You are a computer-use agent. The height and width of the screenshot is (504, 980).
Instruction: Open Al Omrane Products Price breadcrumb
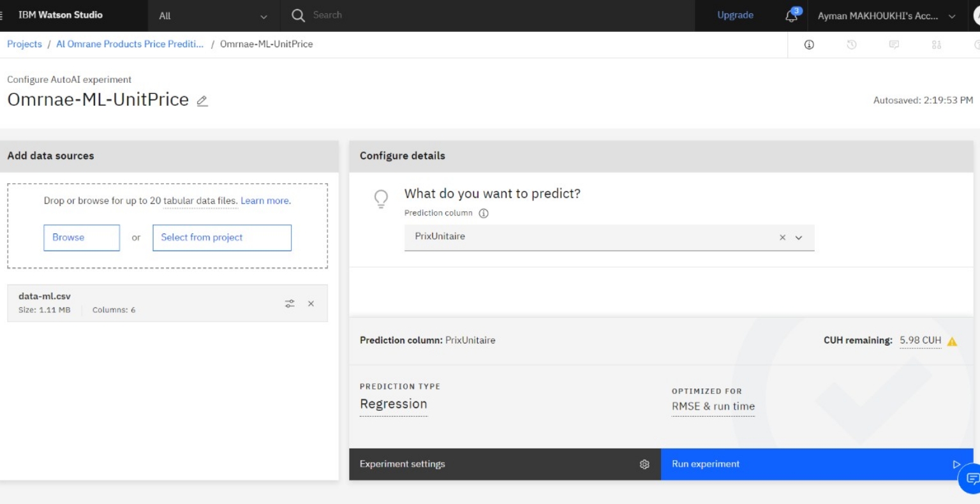pyautogui.click(x=130, y=44)
